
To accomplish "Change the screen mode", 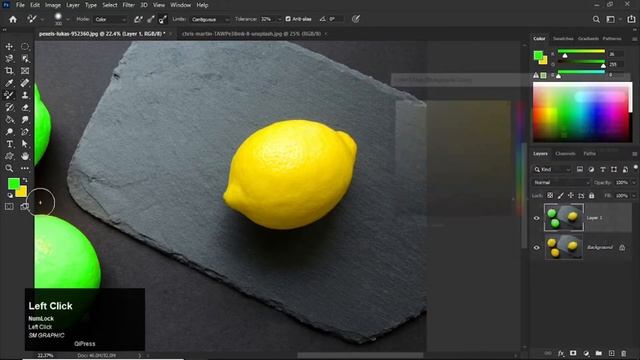I will point(24,207).
